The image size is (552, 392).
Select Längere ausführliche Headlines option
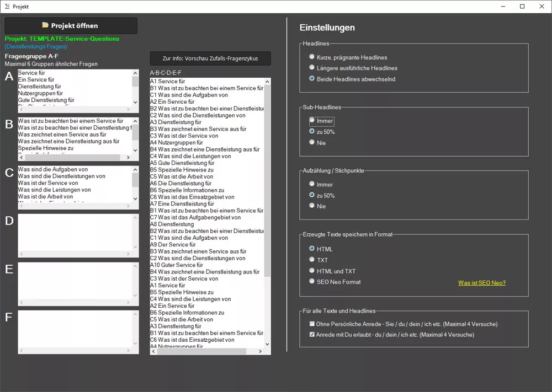pos(353,68)
